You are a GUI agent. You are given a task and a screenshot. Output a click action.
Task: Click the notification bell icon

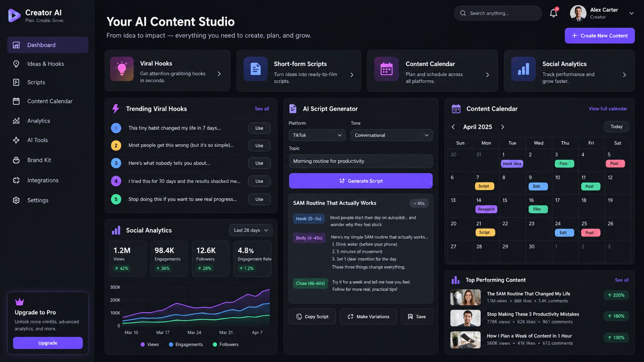[553, 13]
